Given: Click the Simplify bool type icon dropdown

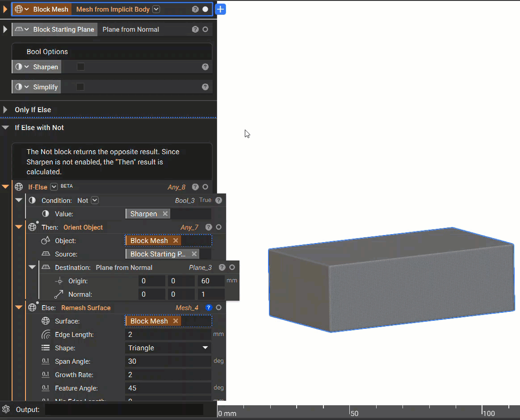Looking at the screenshot, I should point(22,87).
